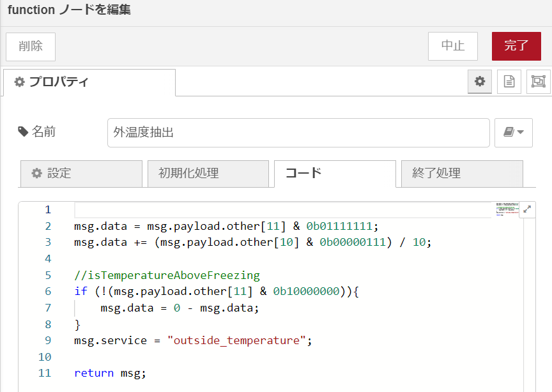The height and width of the screenshot is (392, 552).
Task: Click the gear icon on the プロパティ tab
Action: [19, 82]
